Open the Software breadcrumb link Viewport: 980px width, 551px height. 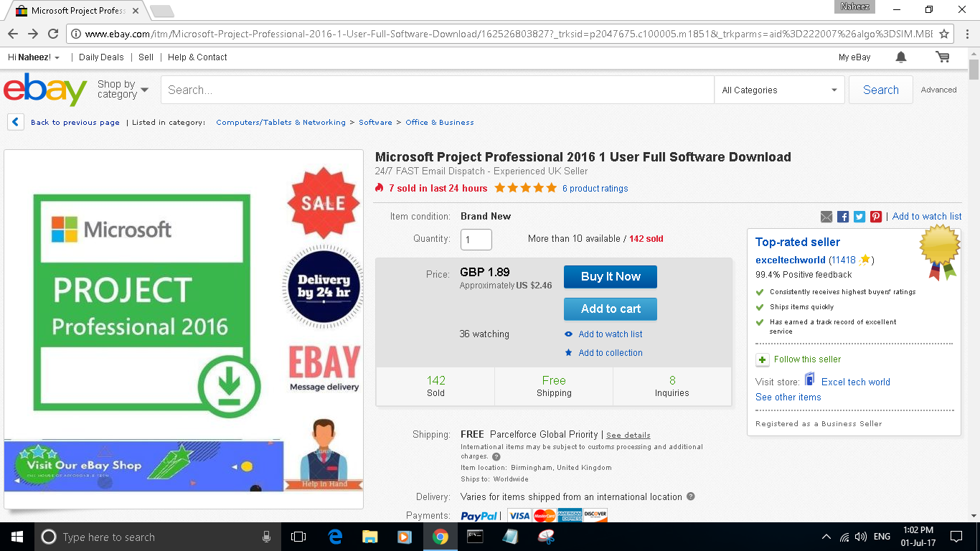(x=375, y=123)
